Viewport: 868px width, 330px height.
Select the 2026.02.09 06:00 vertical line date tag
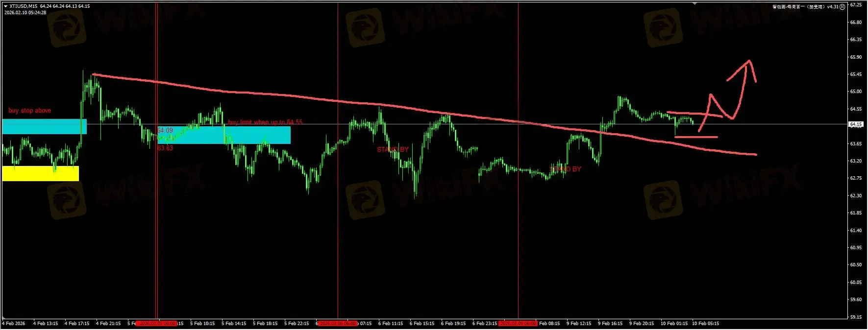click(518, 324)
